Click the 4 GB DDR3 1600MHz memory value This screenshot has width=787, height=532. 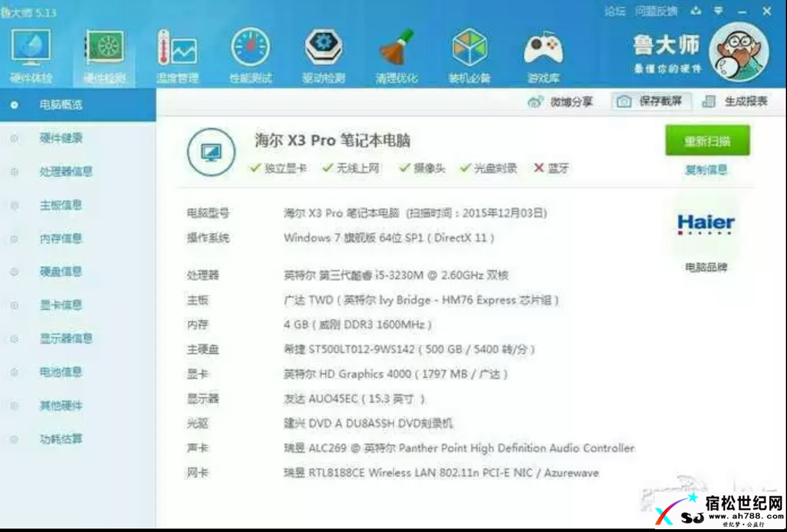tap(358, 325)
